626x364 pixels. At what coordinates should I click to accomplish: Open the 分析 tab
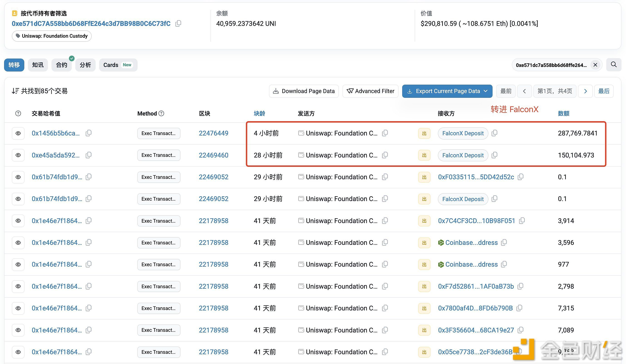pyautogui.click(x=85, y=65)
